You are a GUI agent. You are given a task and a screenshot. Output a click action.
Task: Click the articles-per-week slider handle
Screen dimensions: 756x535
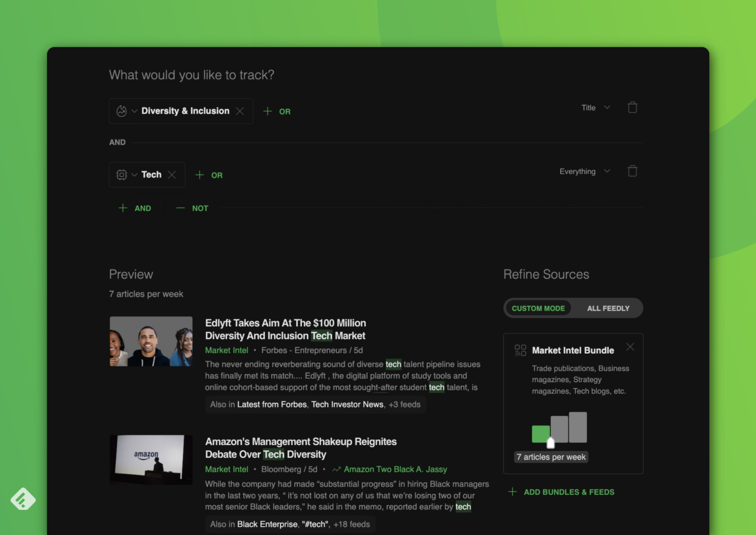coord(551,443)
